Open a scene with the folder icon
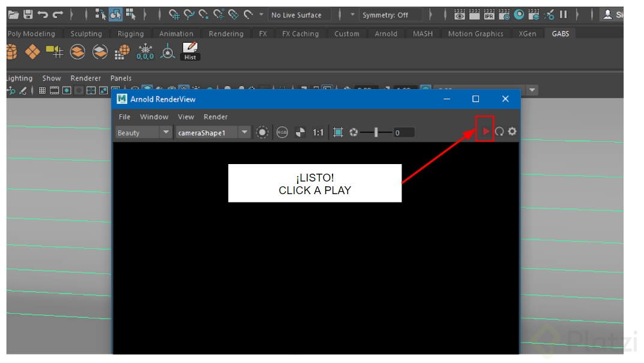Image resolution: width=644 pixels, height=363 pixels. 13,15
